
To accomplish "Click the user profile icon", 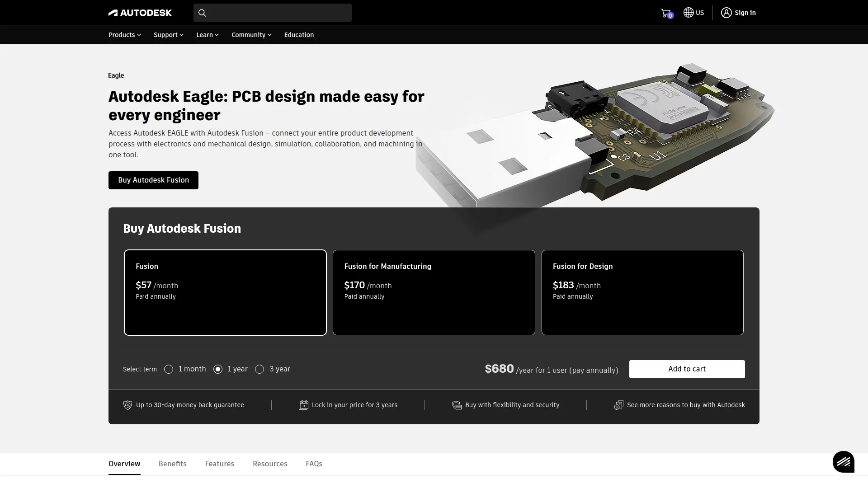I will tap(726, 13).
